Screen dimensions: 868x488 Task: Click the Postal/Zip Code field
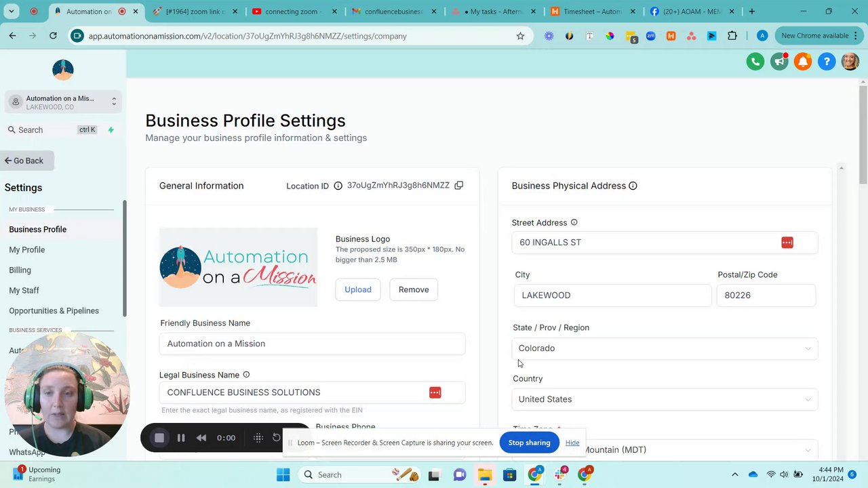pos(766,296)
